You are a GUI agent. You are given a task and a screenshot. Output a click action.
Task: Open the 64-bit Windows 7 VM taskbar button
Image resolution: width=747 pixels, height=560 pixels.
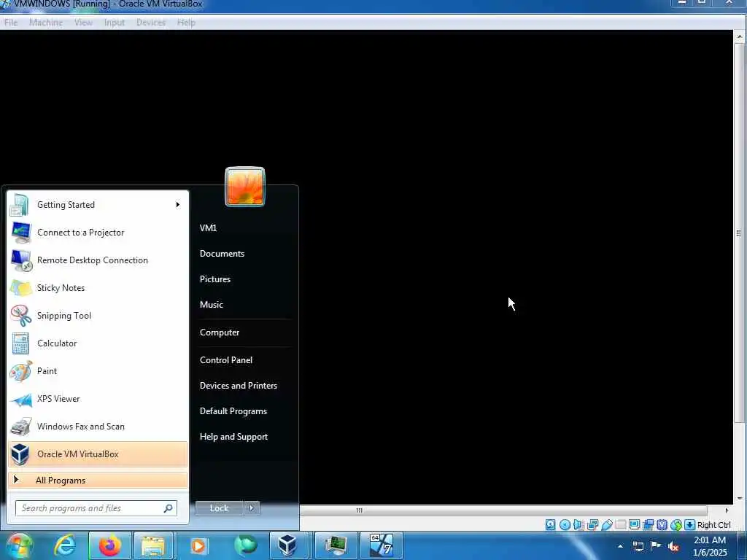[381, 545]
